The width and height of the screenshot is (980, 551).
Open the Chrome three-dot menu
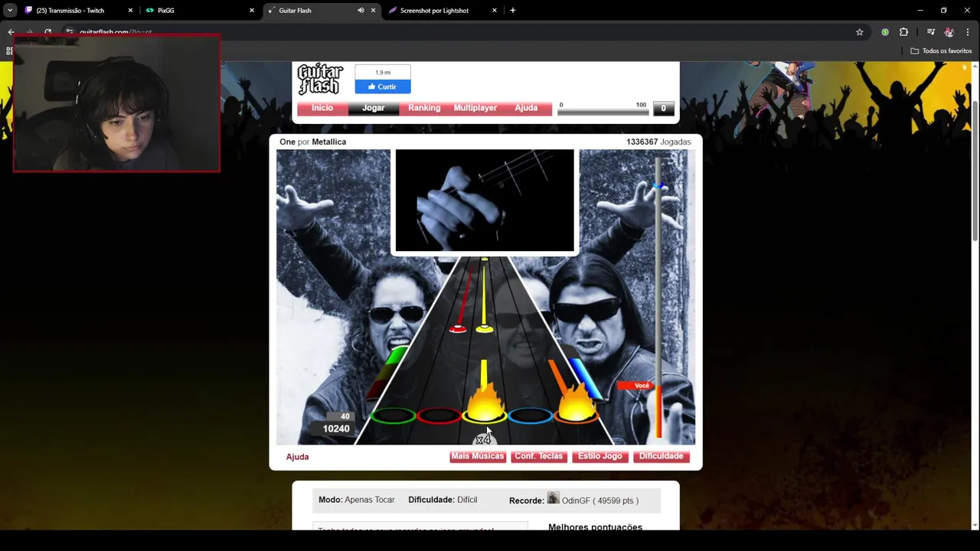(969, 32)
